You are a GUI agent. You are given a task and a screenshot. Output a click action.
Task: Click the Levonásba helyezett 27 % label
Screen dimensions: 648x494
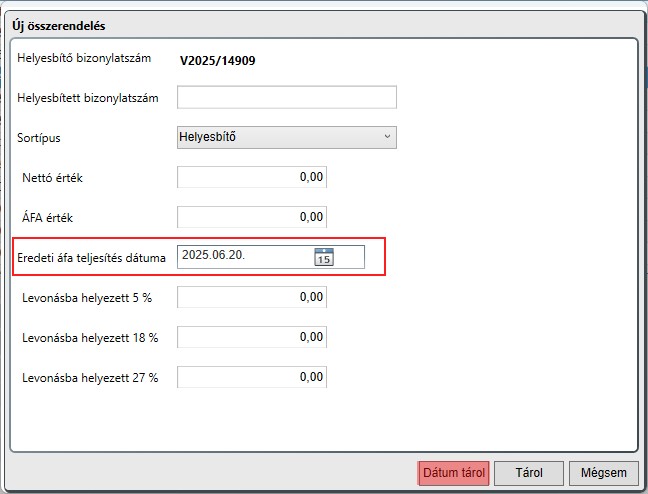click(90, 378)
